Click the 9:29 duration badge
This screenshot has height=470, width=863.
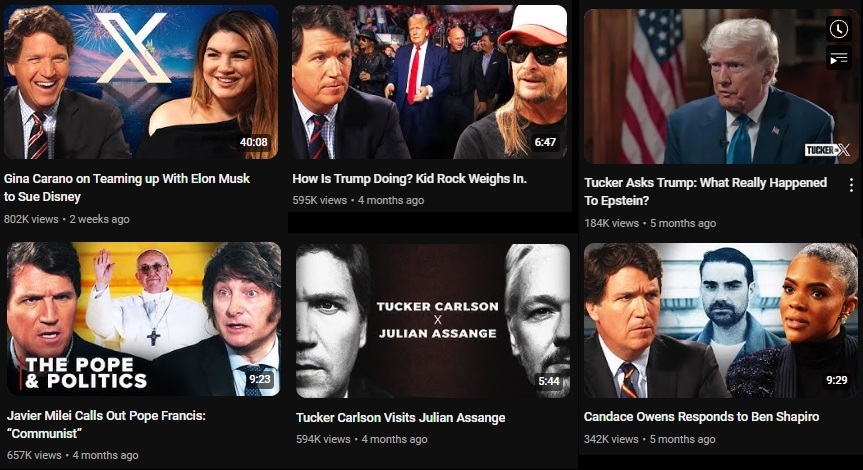836,380
